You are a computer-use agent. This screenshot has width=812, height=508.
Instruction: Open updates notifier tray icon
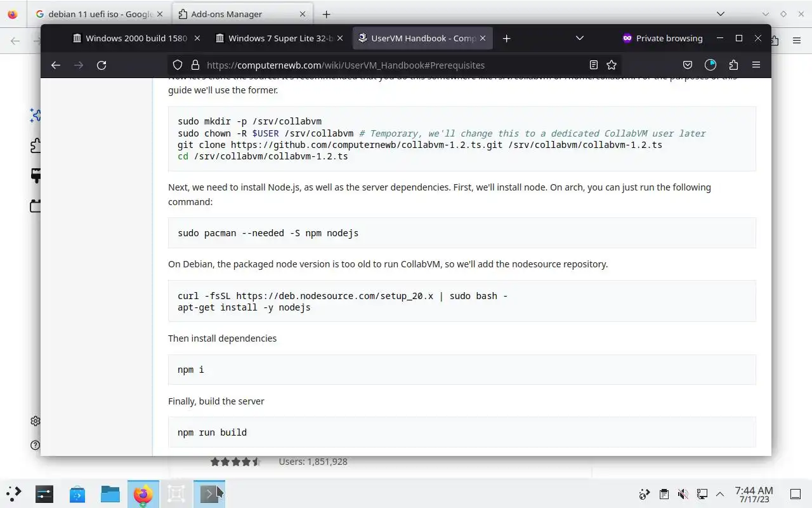(x=645, y=494)
